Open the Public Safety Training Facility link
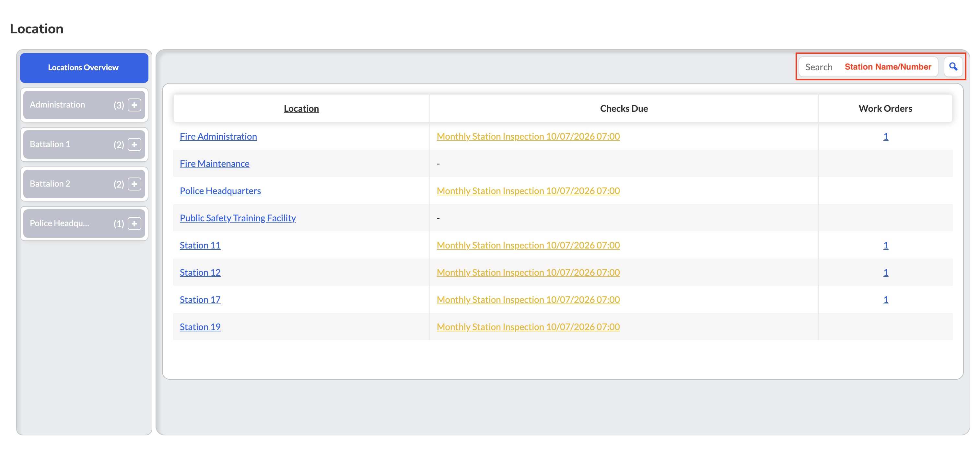Viewport: 980px width, 449px height. point(238,218)
